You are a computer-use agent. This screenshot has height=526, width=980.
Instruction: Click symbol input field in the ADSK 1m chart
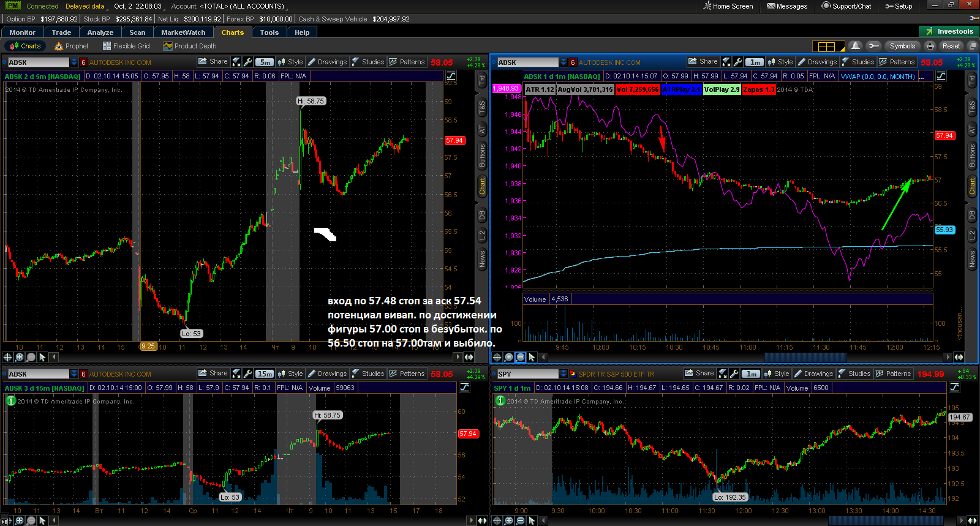(528, 62)
